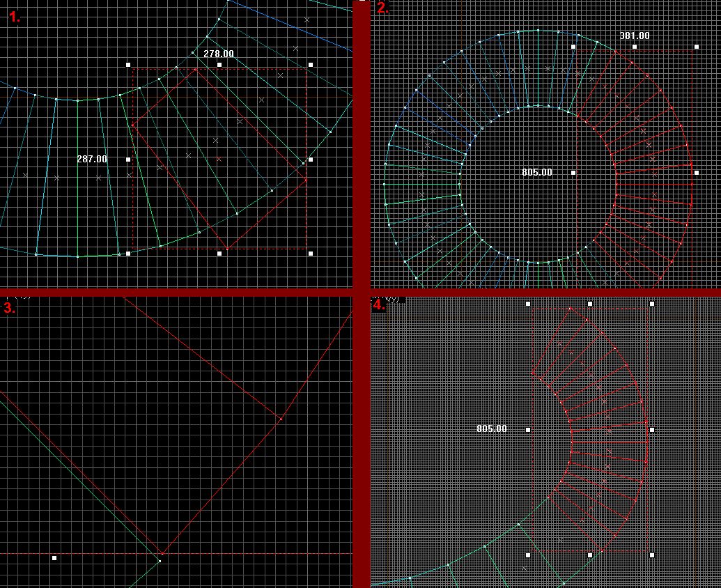Viewport: 721px width, 588px height.
Task: Click the right-middle handle of the red arc selection
Action: pyautogui.click(x=652, y=430)
